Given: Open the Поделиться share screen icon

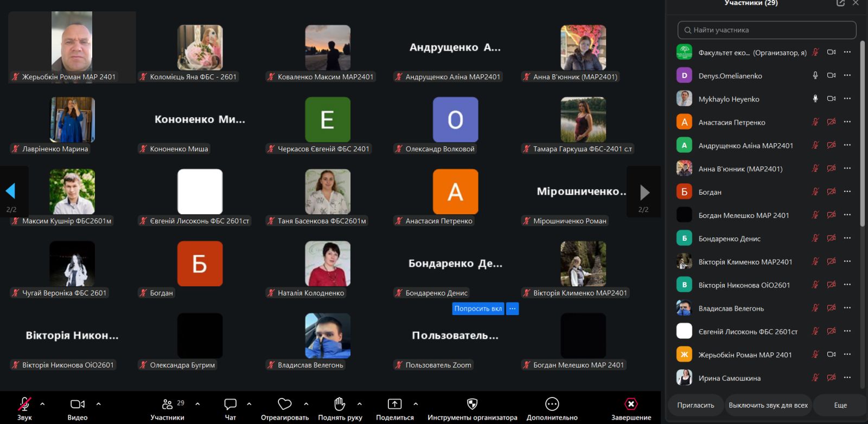Looking at the screenshot, I should click(x=394, y=404).
